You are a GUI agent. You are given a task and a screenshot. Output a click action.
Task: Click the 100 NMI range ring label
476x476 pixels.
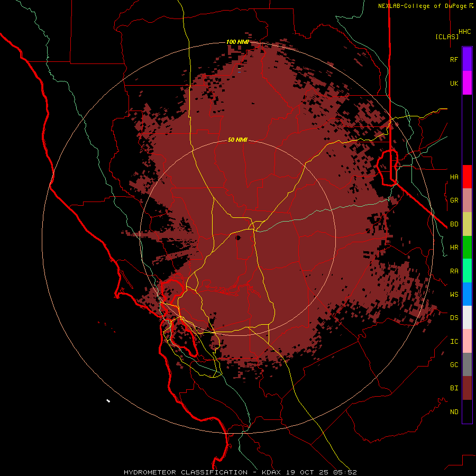pyautogui.click(x=237, y=42)
